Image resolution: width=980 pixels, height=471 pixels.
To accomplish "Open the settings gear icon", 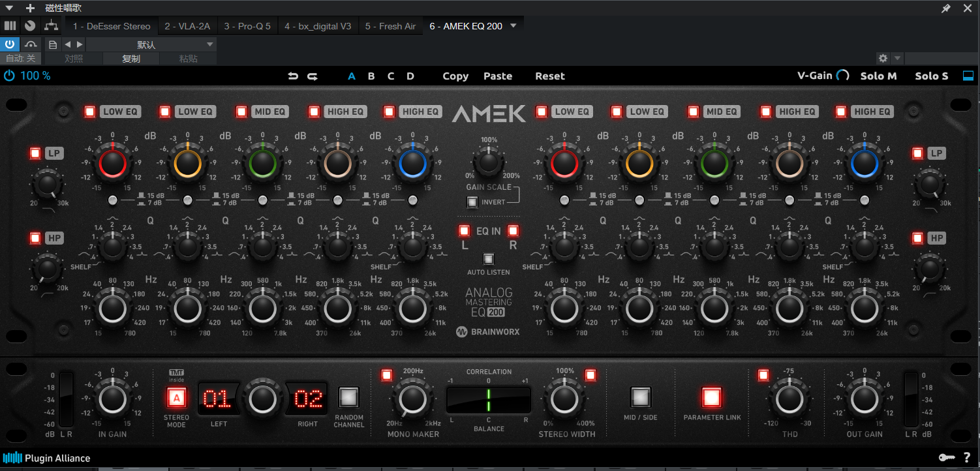I will point(883,58).
